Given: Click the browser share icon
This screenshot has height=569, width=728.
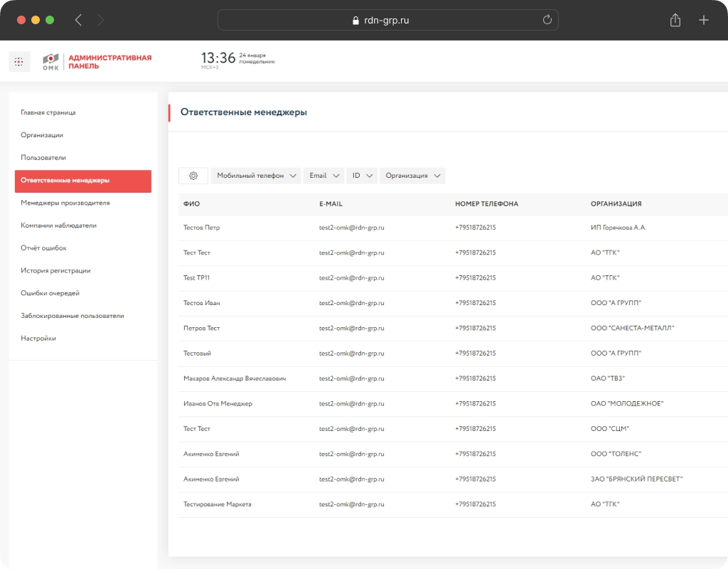Looking at the screenshot, I should pyautogui.click(x=675, y=21).
